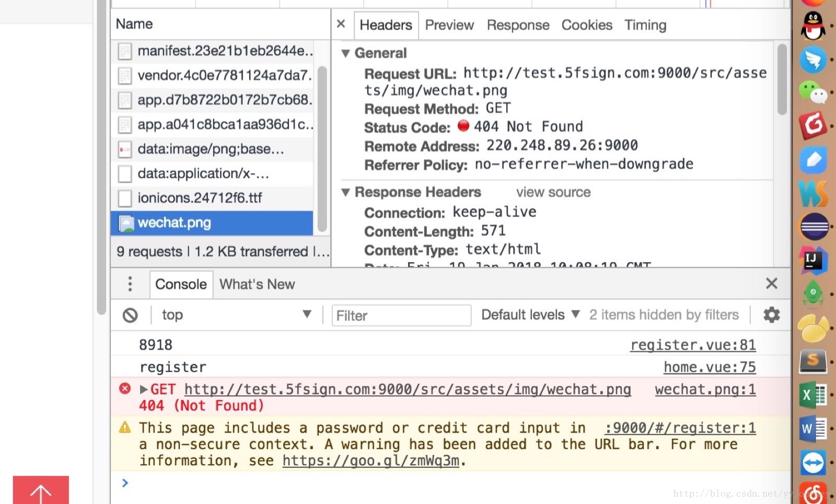The image size is (836, 504).
Task: Close the request details pane
Action: pos(341,24)
